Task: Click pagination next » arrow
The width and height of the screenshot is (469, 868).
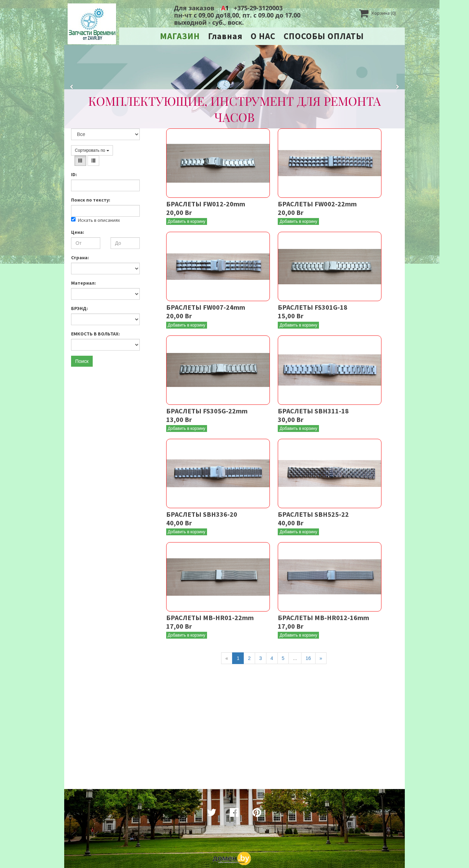Action: coord(321,658)
